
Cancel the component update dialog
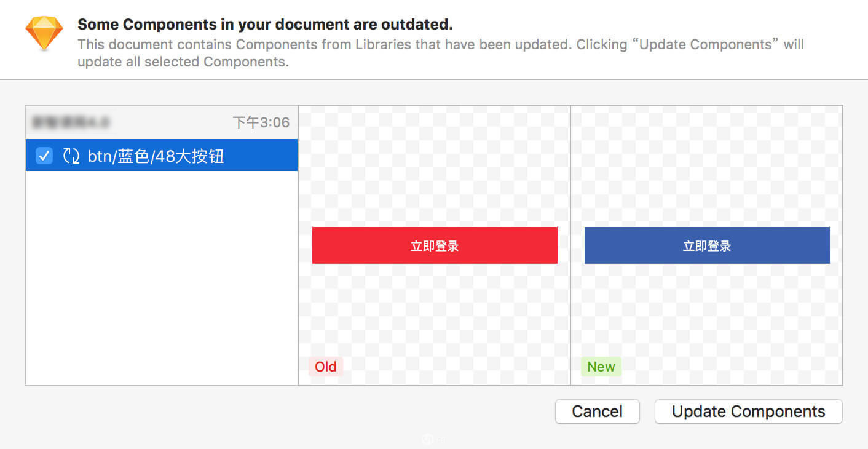click(598, 411)
